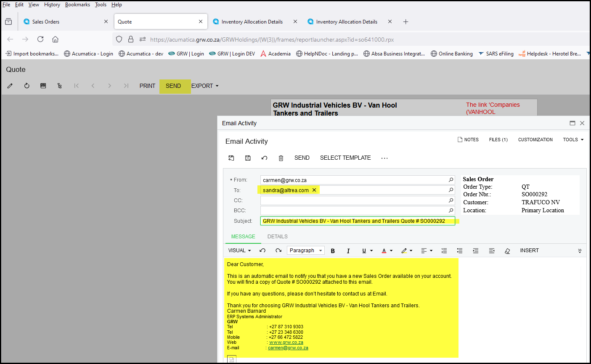Toggle italic formatting in message editor
Screen dimensions: 591x364
coord(348,251)
